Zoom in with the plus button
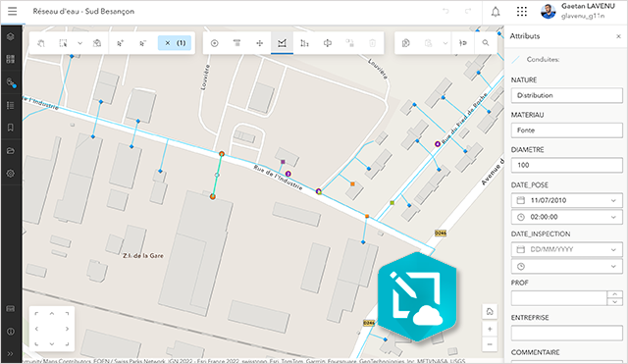Screen dimensions: 628x364 [x=490, y=329]
